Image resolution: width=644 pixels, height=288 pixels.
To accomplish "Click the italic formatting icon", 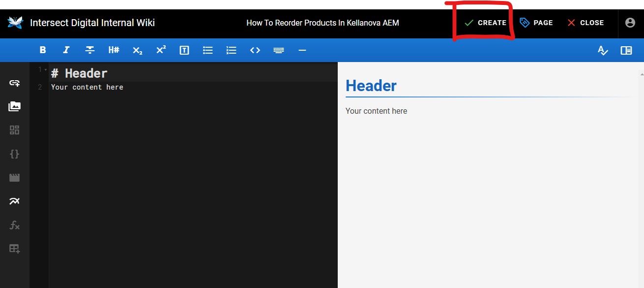I will (66, 50).
